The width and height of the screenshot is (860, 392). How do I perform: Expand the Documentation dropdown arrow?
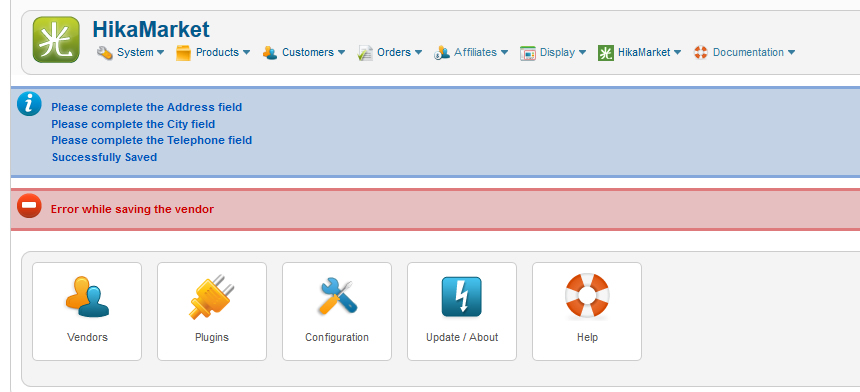point(791,53)
